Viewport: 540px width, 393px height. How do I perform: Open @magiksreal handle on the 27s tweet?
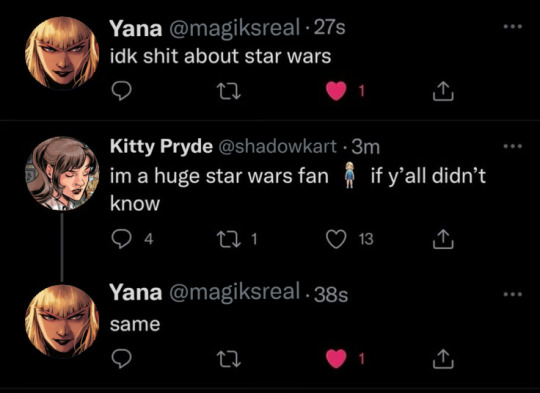click(234, 28)
